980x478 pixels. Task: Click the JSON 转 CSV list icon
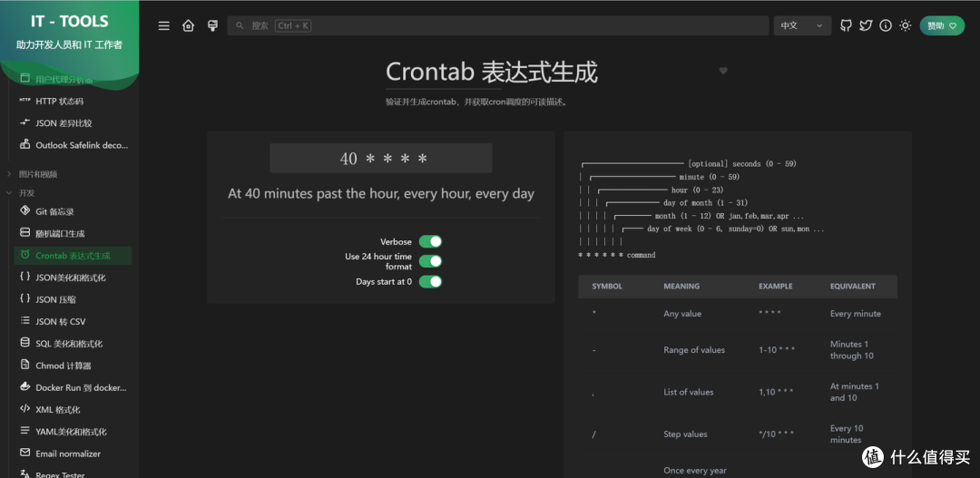[x=25, y=320]
